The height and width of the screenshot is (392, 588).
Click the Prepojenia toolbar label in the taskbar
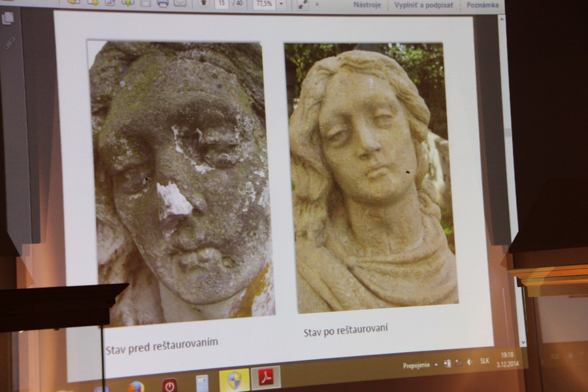pyautogui.click(x=416, y=365)
